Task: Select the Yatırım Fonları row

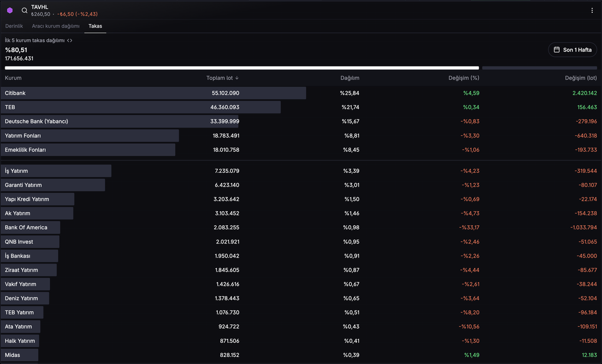Action: (x=301, y=135)
